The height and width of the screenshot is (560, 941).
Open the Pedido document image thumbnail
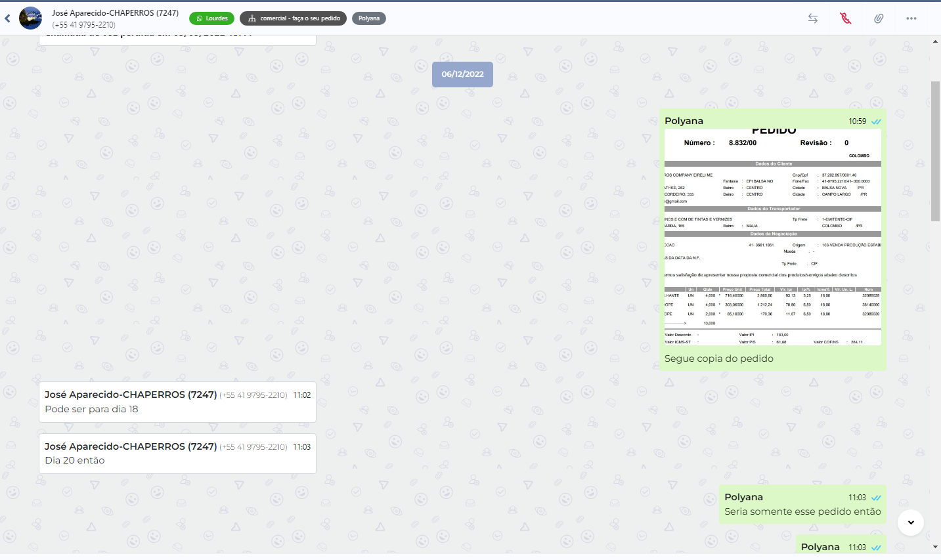coord(772,236)
